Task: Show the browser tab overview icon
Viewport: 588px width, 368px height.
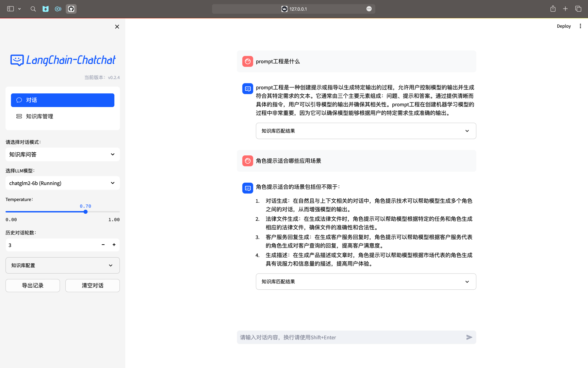Action: (x=578, y=9)
